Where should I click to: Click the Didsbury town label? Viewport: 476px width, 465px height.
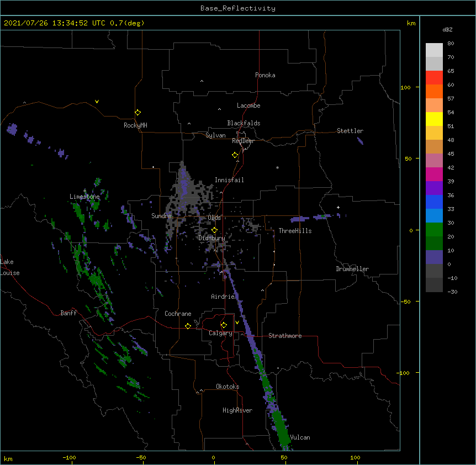click(x=211, y=238)
